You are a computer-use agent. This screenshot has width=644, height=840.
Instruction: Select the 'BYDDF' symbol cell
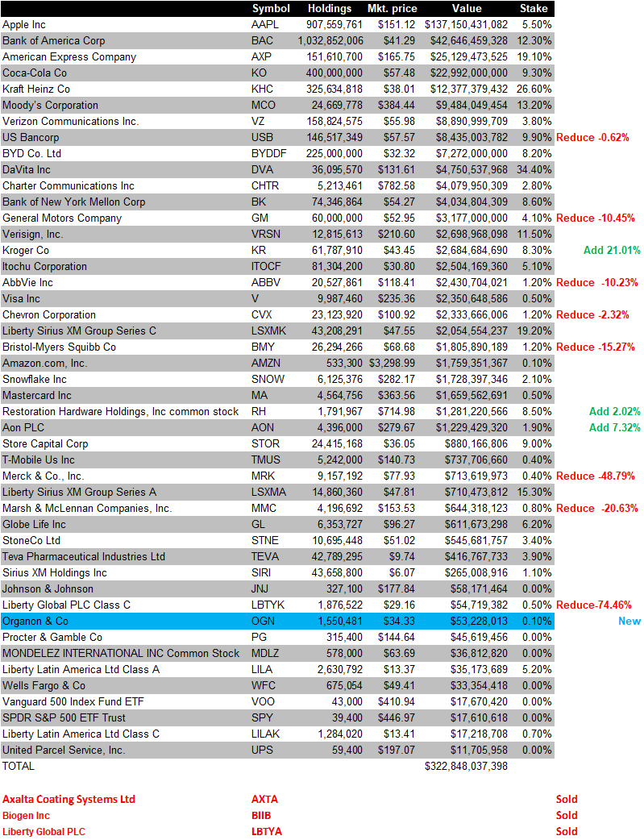[269, 153]
